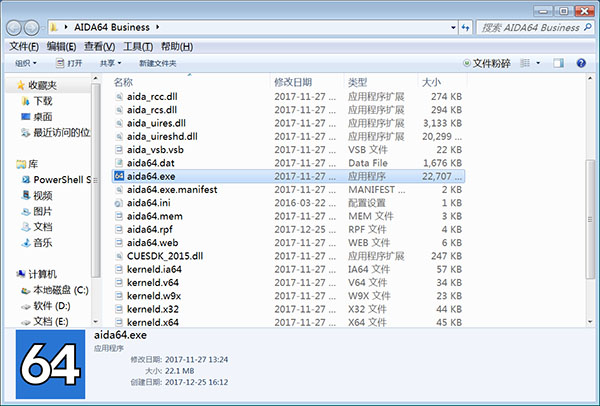Select 软件 (D:) drive in sidebar
The image size is (600, 406).
point(46,306)
